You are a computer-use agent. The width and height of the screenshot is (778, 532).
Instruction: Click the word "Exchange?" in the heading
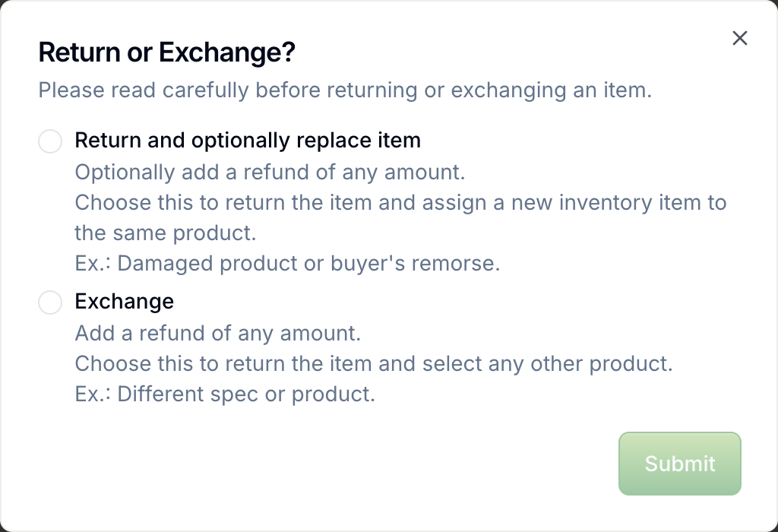226,52
